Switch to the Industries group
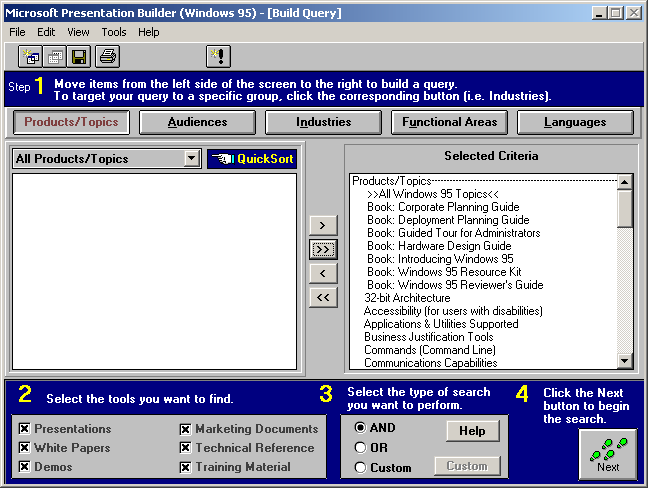Image resolution: width=648 pixels, height=488 pixels. [x=324, y=122]
